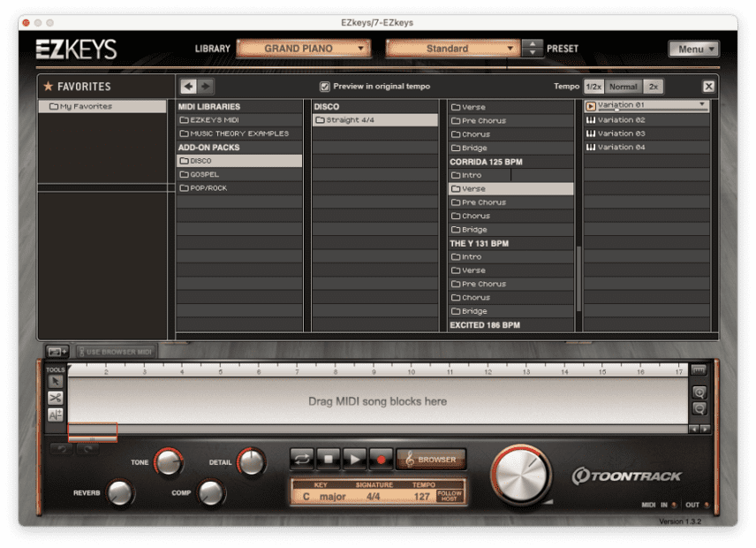756x548 pixels.
Task: Click the Comp knob
Action: coord(211,492)
